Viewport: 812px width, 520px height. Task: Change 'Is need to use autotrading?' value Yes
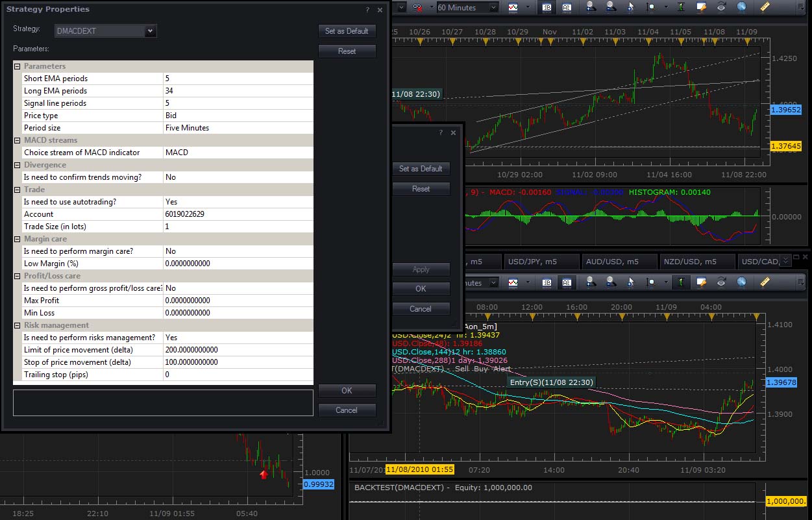tap(238, 202)
